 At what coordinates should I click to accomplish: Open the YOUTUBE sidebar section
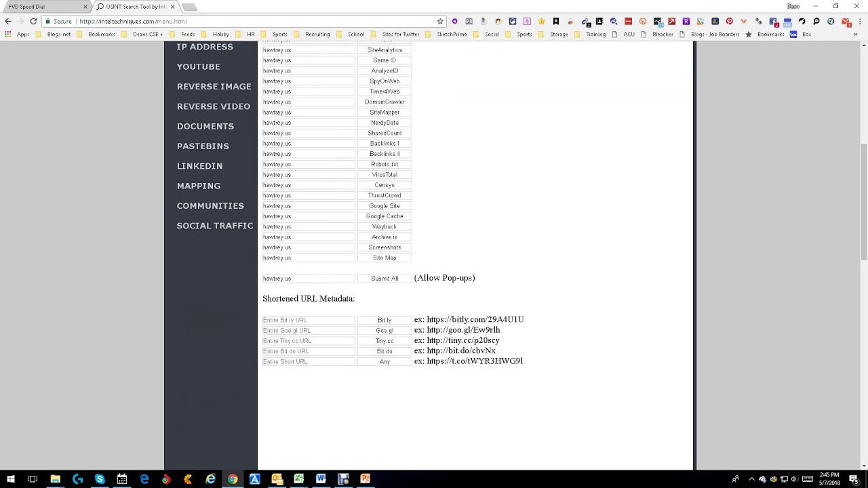click(199, 66)
